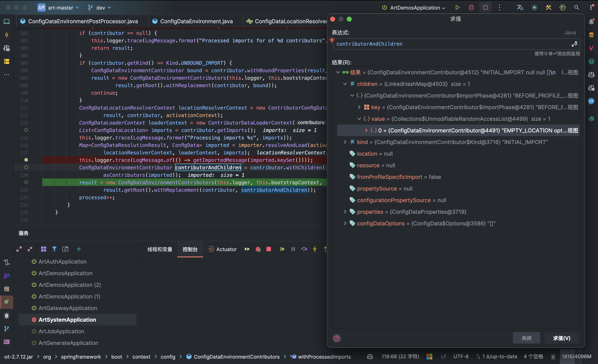Click the filter icon in the Services toolbar
The width and height of the screenshot is (598, 364).
coord(54,249)
